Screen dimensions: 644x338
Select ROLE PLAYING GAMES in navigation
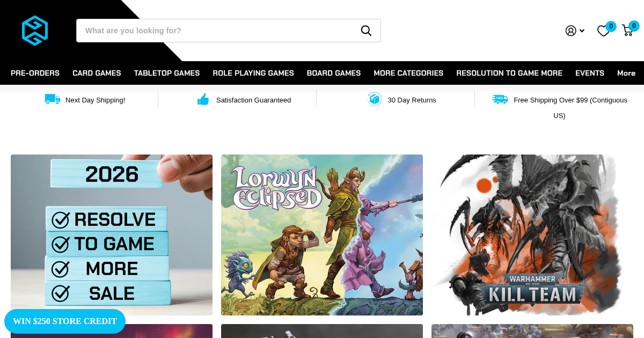tap(253, 73)
